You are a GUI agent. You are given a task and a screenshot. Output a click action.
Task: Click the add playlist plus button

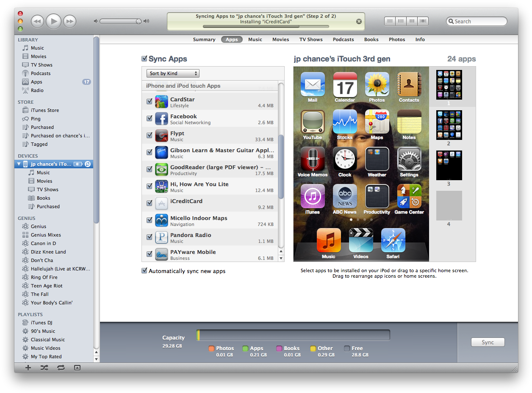[28, 368]
